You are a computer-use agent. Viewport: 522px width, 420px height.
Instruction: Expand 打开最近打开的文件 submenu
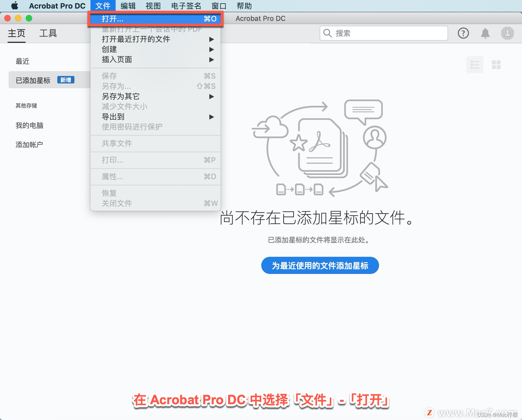pyautogui.click(x=156, y=39)
